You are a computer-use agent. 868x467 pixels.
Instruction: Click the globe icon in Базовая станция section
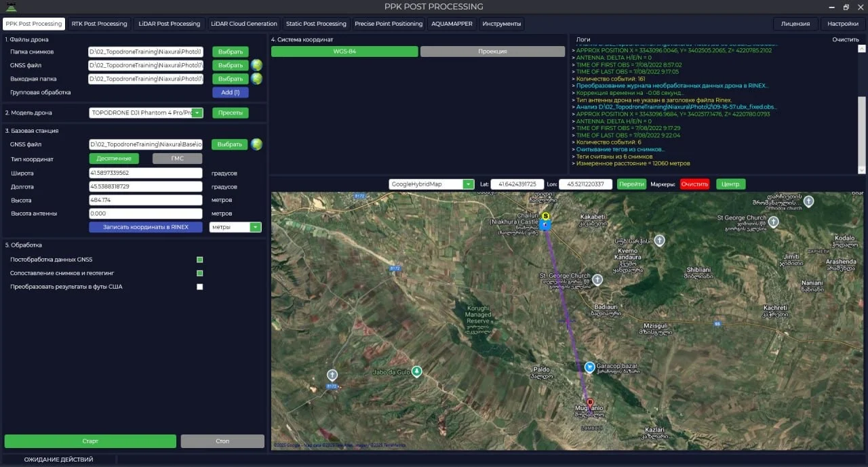(256, 144)
